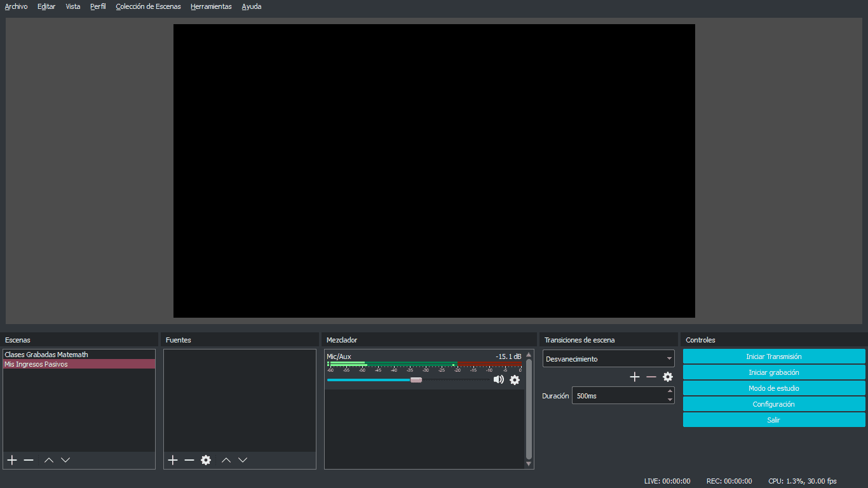Add a new scene with plus icon

tap(12, 460)
